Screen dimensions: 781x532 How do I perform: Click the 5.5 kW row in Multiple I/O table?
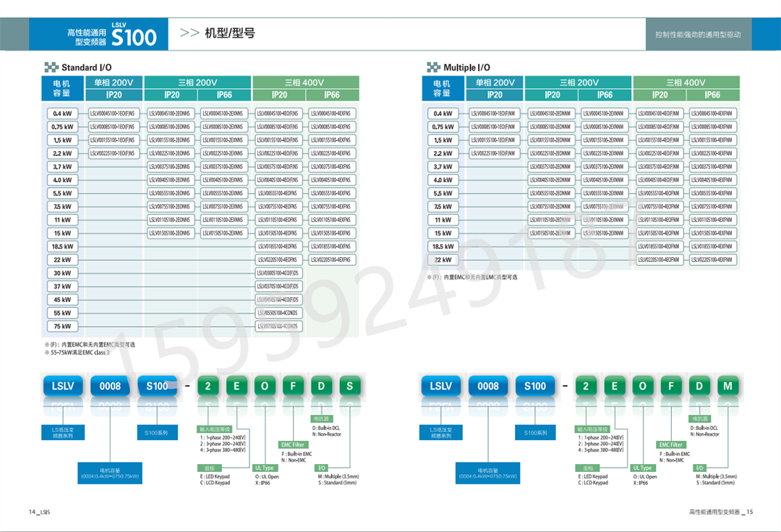[x=583, y=193]
